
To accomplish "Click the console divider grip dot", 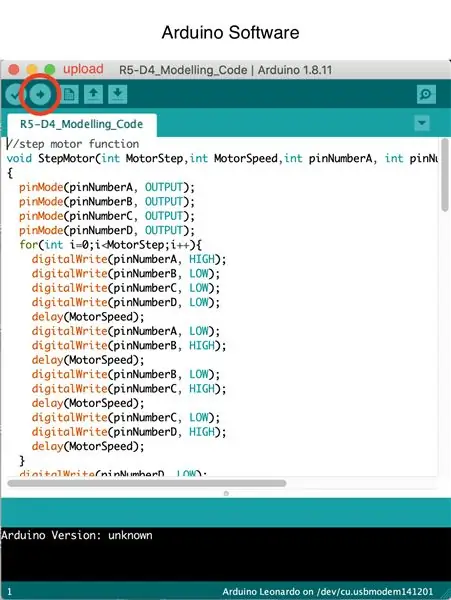I will coord(226,494).
